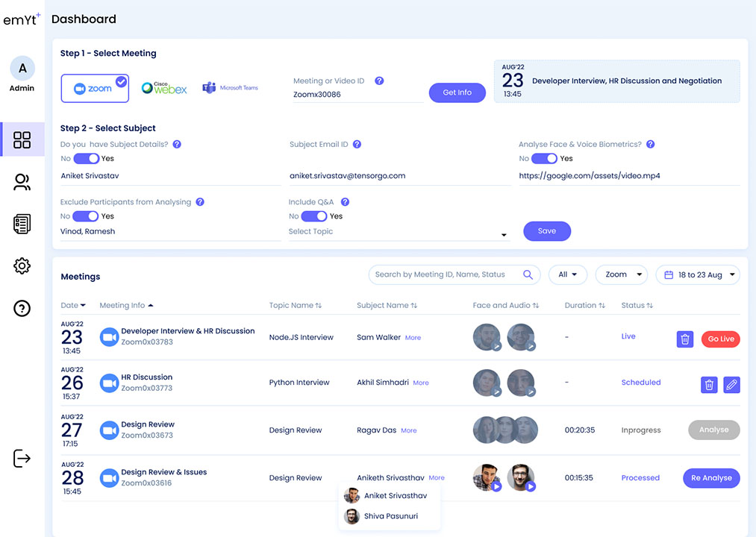Viewport: 756px width, 537px height.
Task: Click the Get Info button
Action: click(457, 92)
